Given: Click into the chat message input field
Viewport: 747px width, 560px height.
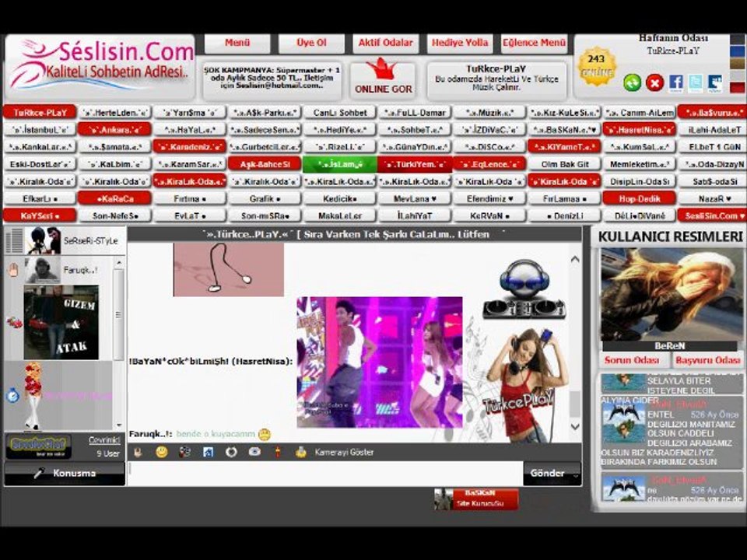Looking at the screenshot, I should 325,474.
